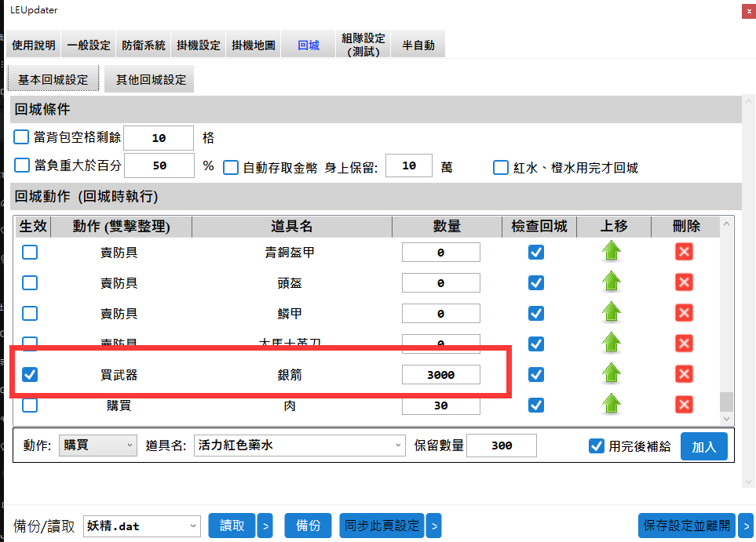This screenshot has width=756, height=542.
Task: Switch to the 掛機設定 tab
Action: [x=199, y=45]
